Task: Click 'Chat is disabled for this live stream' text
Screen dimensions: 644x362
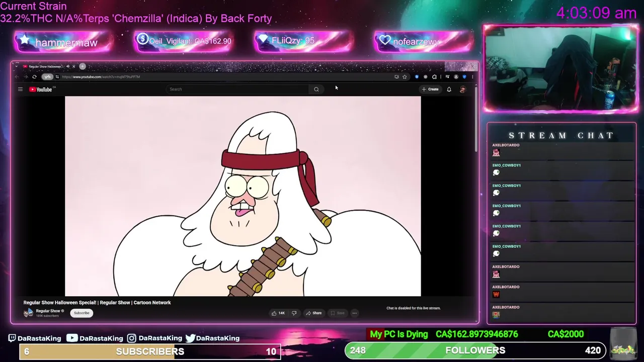Action: click(413, 308)
